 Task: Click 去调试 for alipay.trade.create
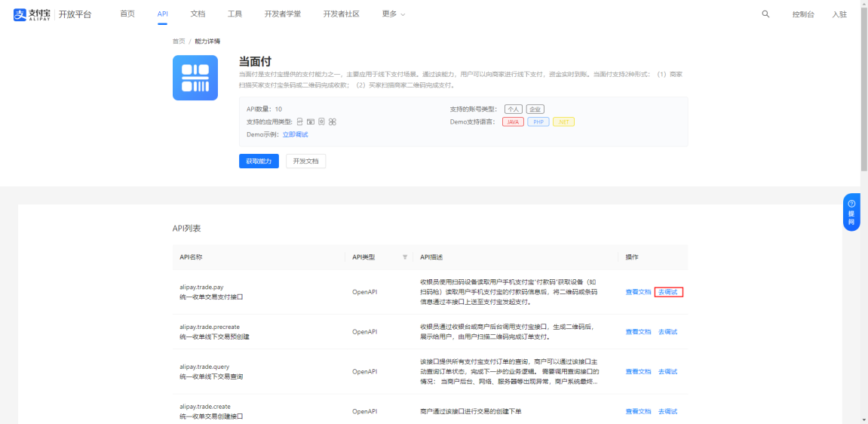[x=667, y=411]
